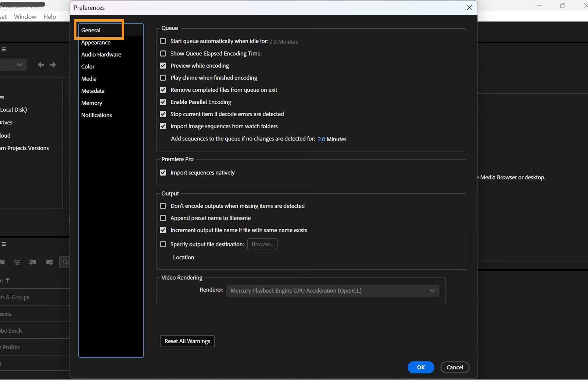Adjust the 2.0 Minutes watch folder value
Viewport: 588px width, 380px height.
click(x=321, y=139)
